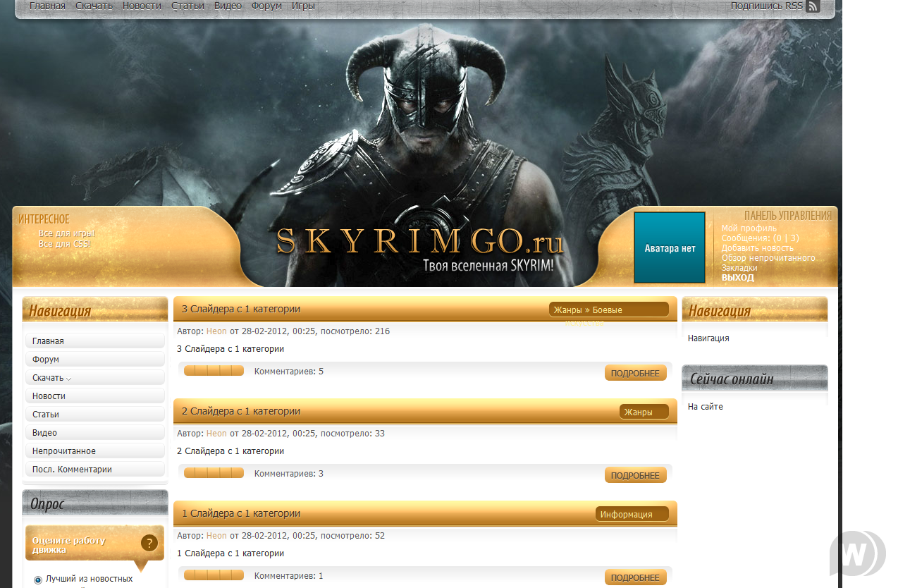The height and width of the screenshot is (588, 898).
Task: Open the 'Все для CSS!' link
Action: tap(65, 244)
